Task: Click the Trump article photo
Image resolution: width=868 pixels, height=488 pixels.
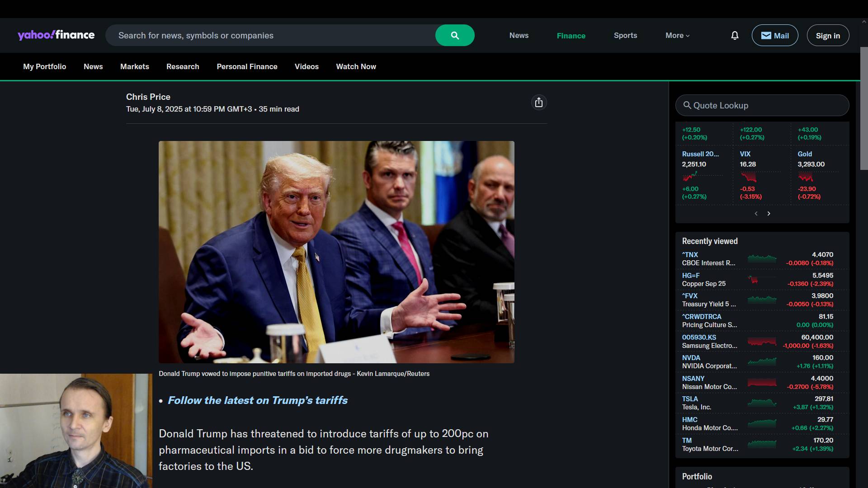Action: pyautogui.click(x=336, y=252)
